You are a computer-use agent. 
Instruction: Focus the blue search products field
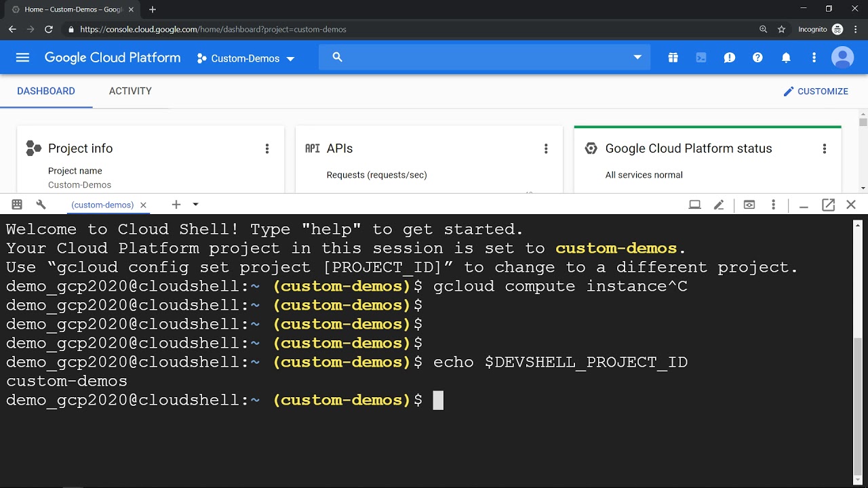click(x=484, y=58)
